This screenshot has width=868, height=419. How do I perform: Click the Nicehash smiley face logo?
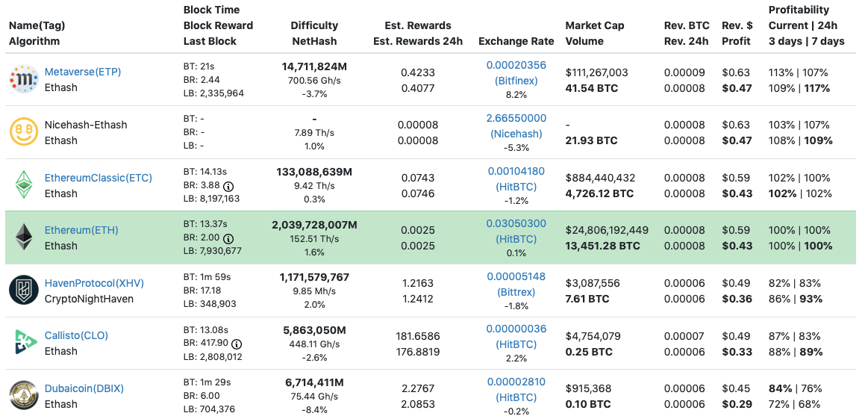click(x=23, y=132)
